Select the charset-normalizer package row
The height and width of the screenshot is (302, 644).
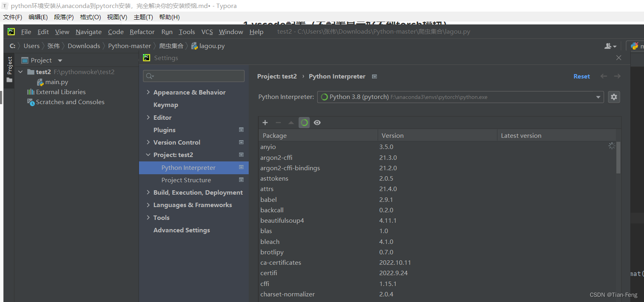tap(437, 294)
